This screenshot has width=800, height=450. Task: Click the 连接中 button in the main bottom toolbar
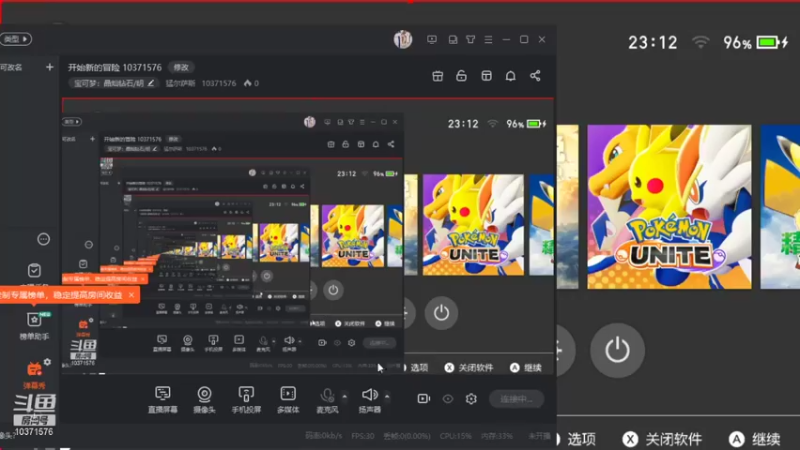click(x=516, y=399)
